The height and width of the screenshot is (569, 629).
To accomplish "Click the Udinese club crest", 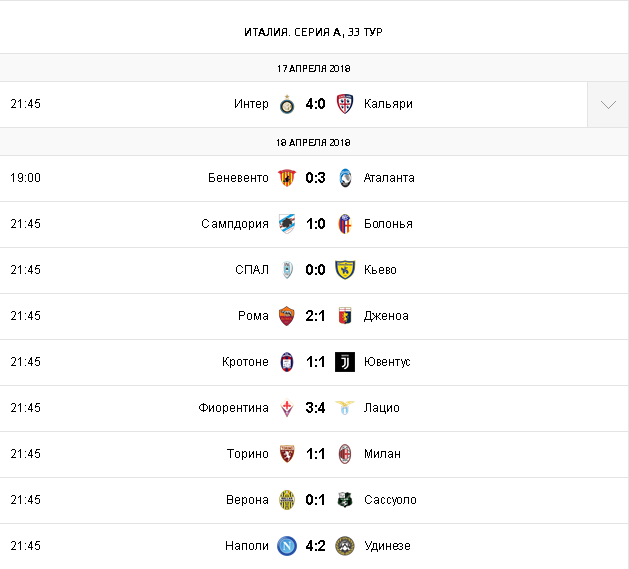I will tap(345, 546).
